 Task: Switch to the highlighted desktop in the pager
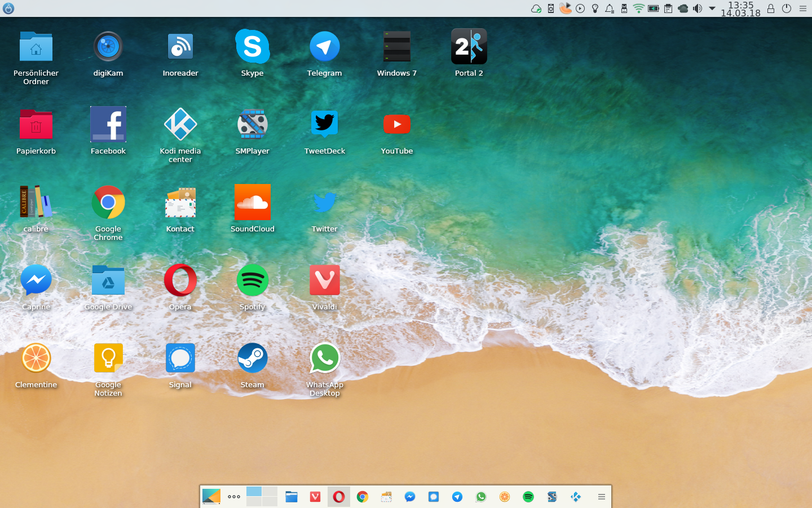click(254, 491)
